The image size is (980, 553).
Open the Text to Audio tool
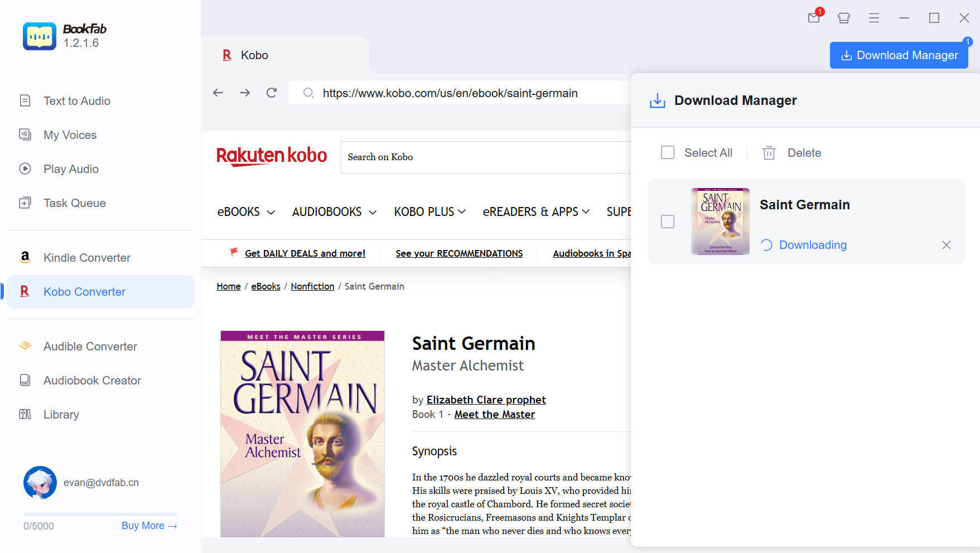click(76, 100)
